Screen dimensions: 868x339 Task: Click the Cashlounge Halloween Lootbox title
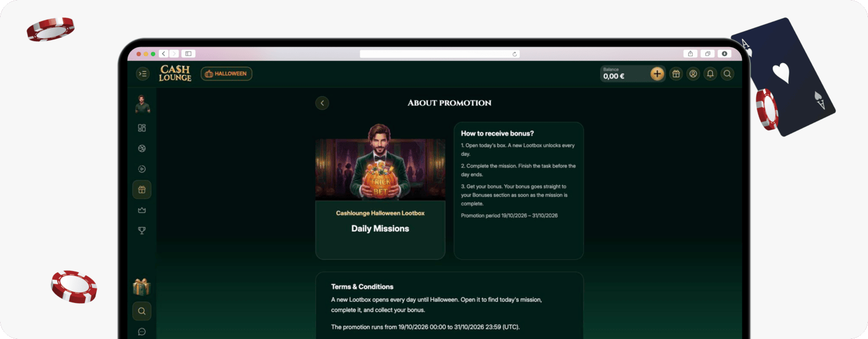point(380,213)
